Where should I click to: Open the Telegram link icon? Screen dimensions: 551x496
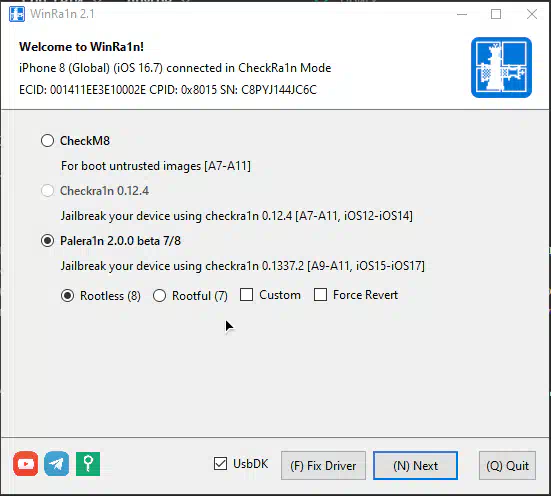[57, 464]
